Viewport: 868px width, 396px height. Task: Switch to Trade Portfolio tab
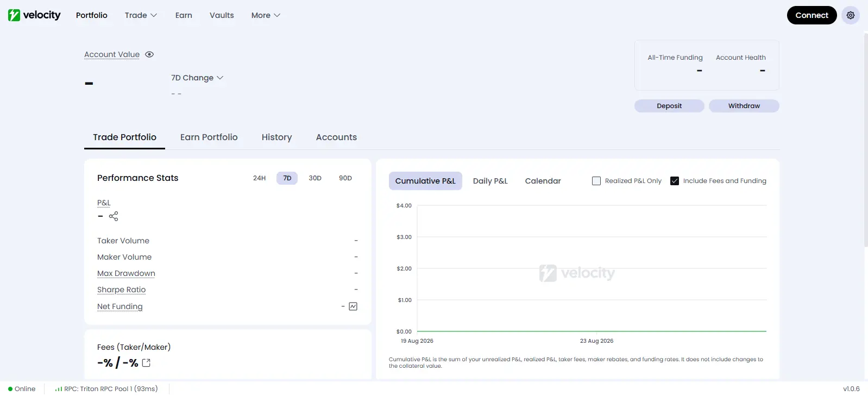[x=124, y=137]
